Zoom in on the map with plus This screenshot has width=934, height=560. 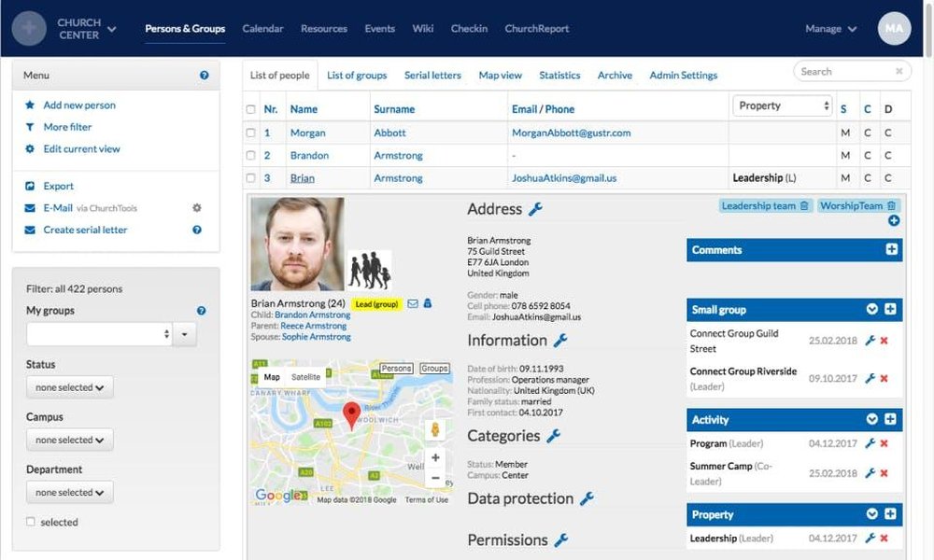coord(435,457)
